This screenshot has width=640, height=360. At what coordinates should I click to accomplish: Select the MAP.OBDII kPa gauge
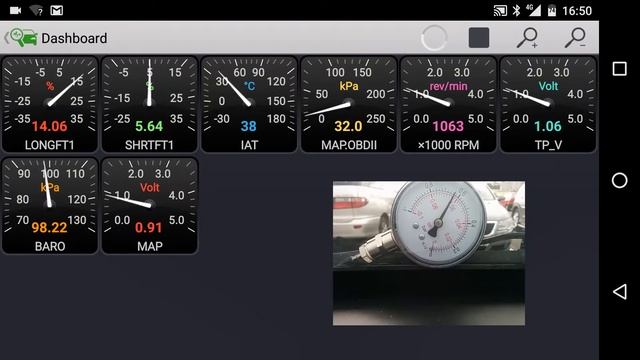click(x=349, y=104)
